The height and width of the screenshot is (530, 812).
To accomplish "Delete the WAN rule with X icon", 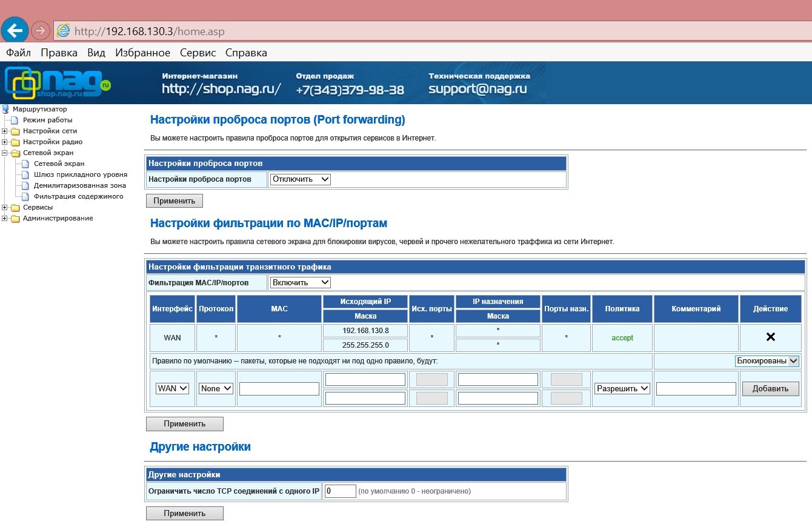I will pyautogui.click(x=770, y=337).
